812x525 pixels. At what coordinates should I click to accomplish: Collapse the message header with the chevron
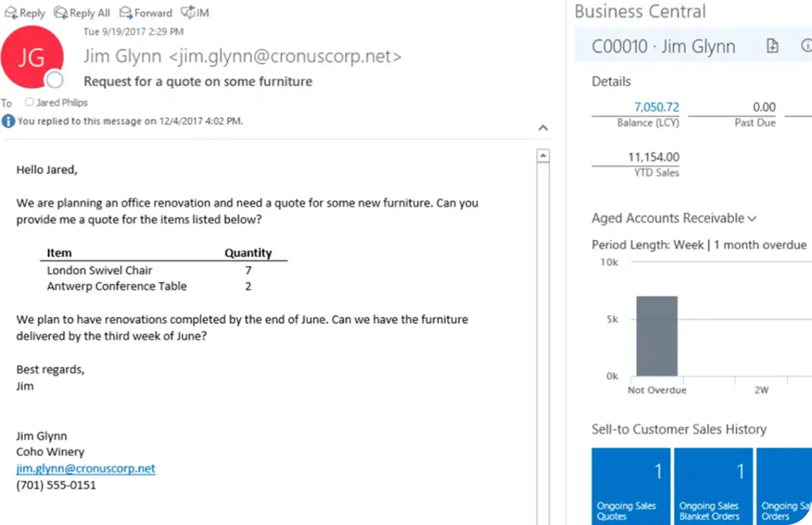click(x=543, y=128)
